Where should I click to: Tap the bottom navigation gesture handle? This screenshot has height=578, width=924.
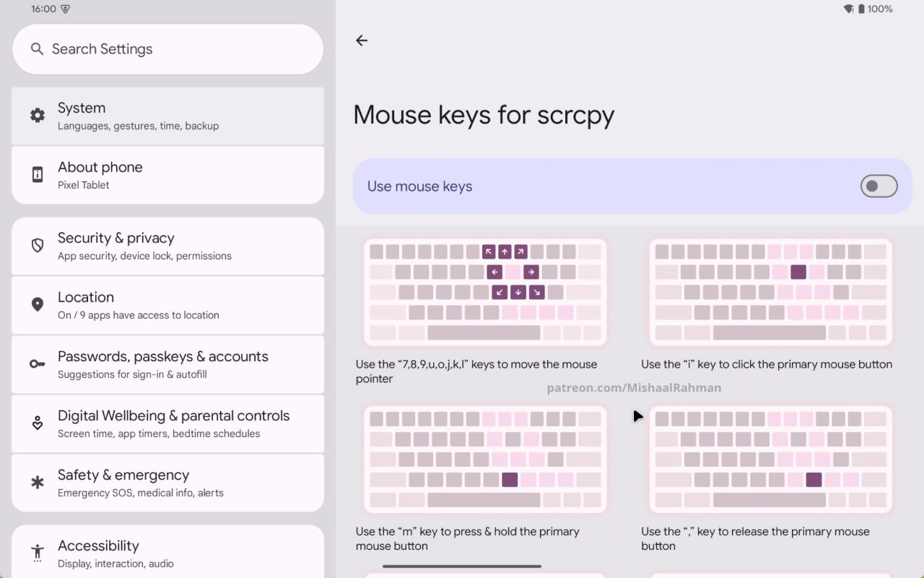462,566
